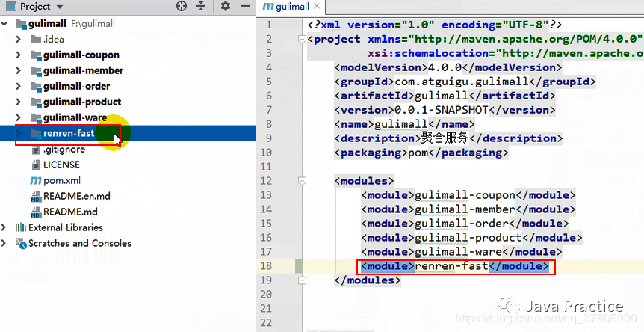The width and height of the screenshot is (644, 332).
Task: Expand the .idea folder
Action: (x=18, y=40)
